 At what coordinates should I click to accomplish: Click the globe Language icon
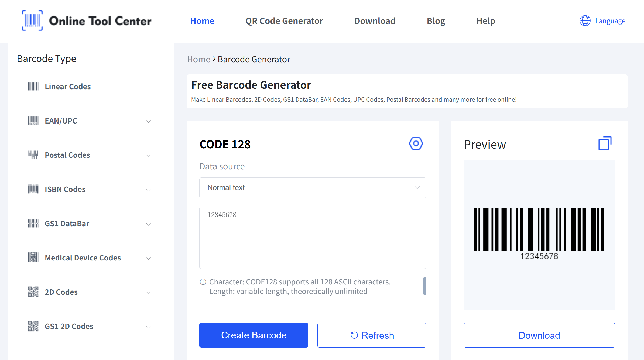point(585,21)
